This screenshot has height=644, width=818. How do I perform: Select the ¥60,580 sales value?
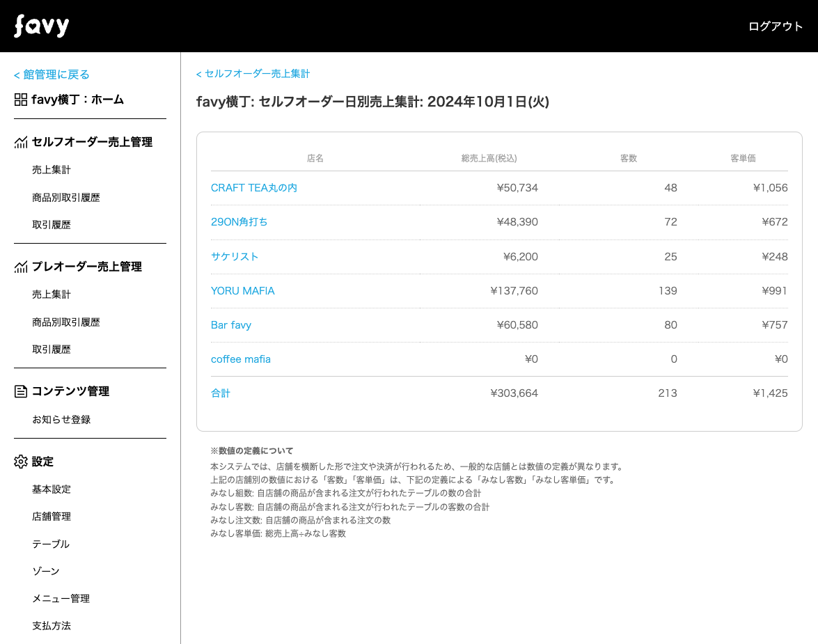point(517,324)
